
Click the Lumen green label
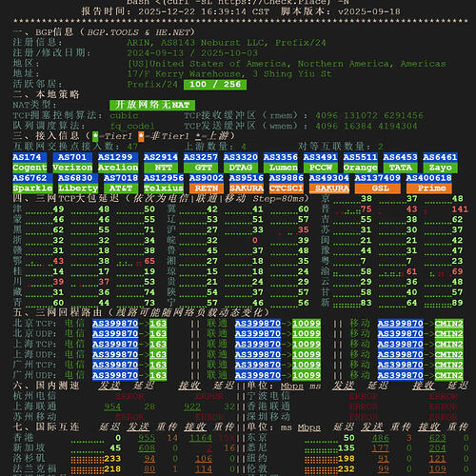click(x=281, y=168)
